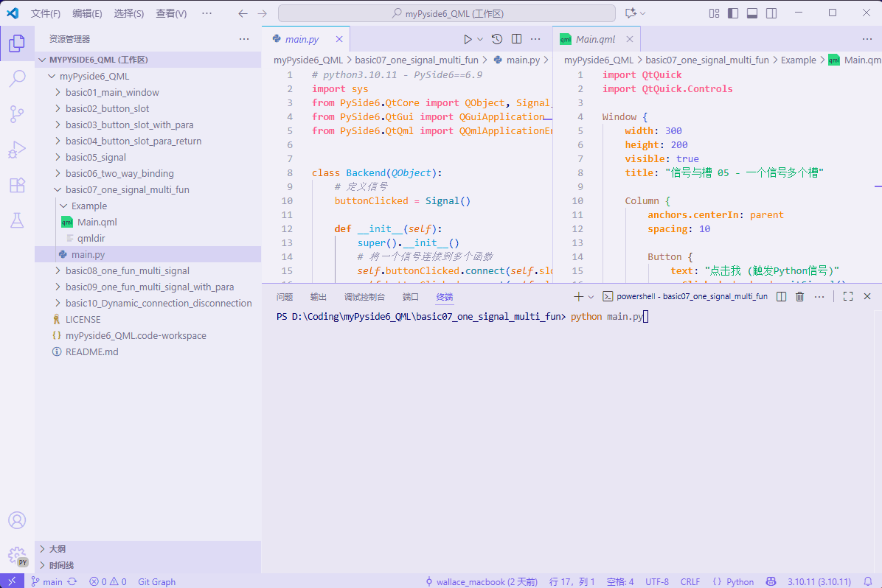Open Run and Debug view

pos(17,150)
